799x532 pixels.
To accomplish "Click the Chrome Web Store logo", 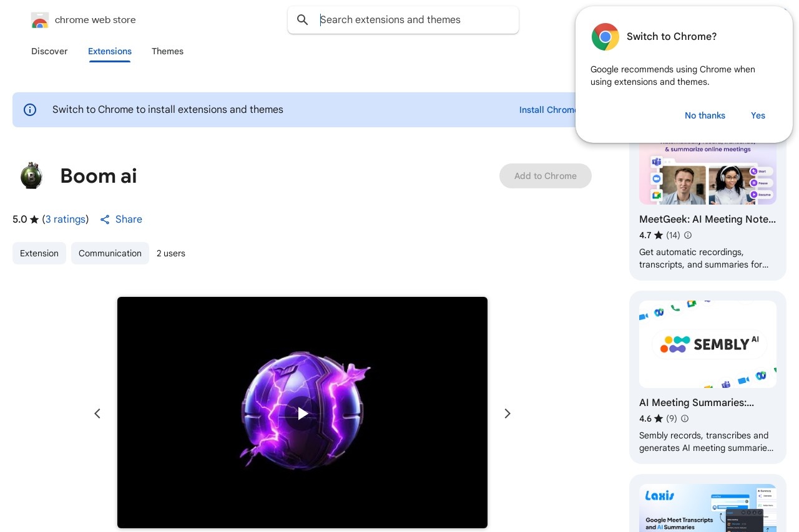I will tap(40, 20).
